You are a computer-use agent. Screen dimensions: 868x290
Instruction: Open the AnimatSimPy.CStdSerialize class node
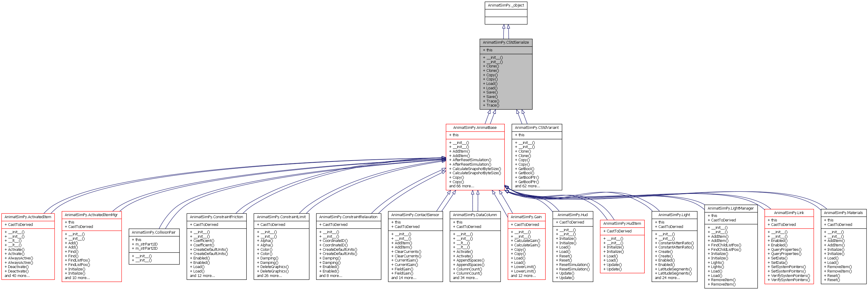tap(506, 74)
